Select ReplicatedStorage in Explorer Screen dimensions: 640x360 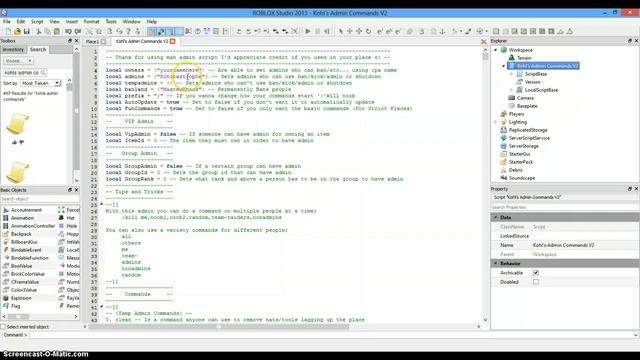point(528,130)
